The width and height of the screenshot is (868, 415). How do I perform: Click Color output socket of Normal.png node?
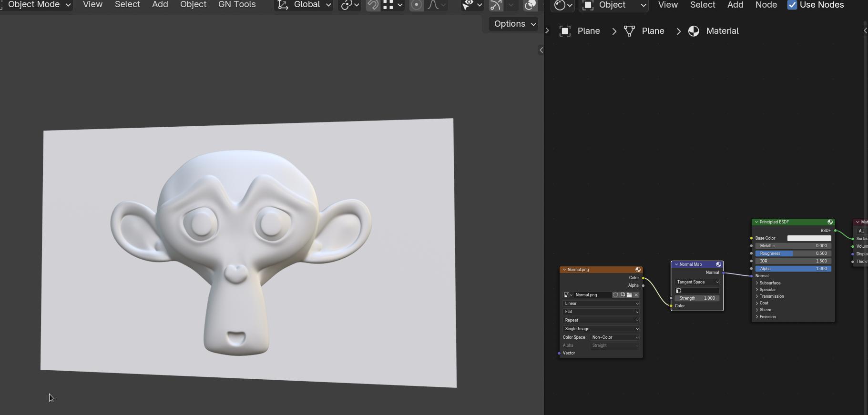(643, 278)
